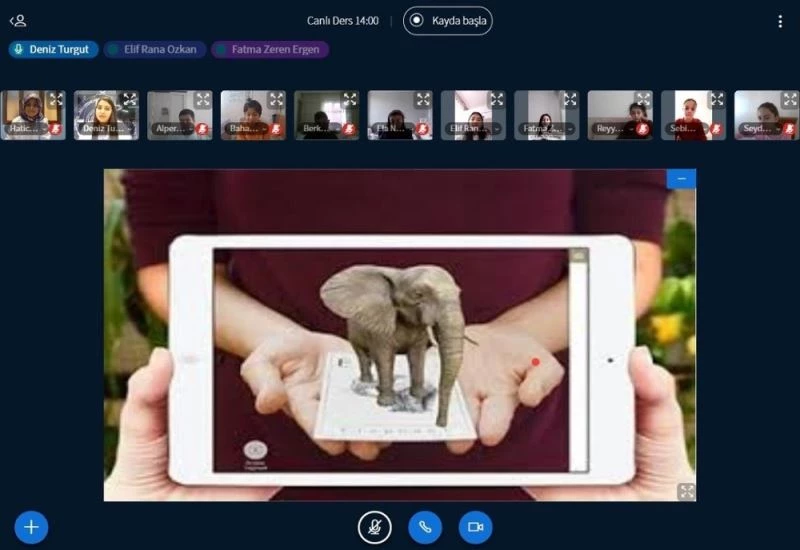Click the blue plus actions button
This screenshot has width=800, height=550.
tap(31, 527)
